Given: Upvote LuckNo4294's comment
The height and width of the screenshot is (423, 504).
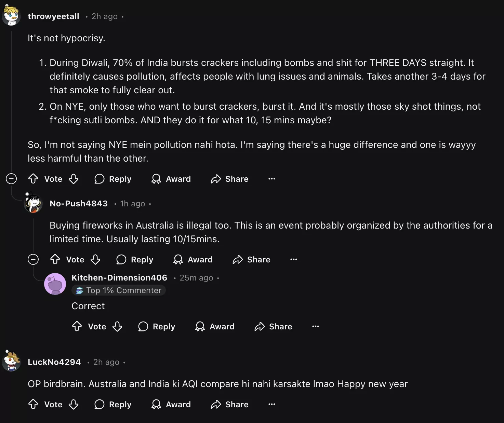Looking at the screenshot, I should (33, 404).
